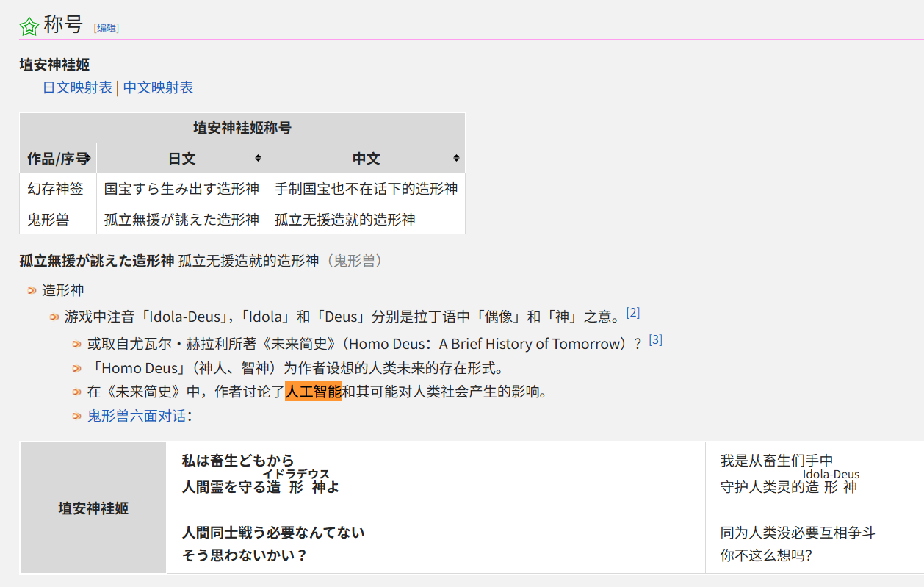Screen dimensions: 924x587
Task: Click the arrow icon on 作品/序号 header
Action: tap(87, 158)
